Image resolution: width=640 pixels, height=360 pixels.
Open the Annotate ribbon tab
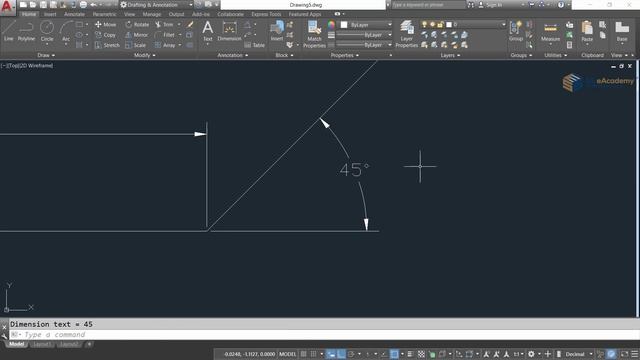tap(74, 14)
